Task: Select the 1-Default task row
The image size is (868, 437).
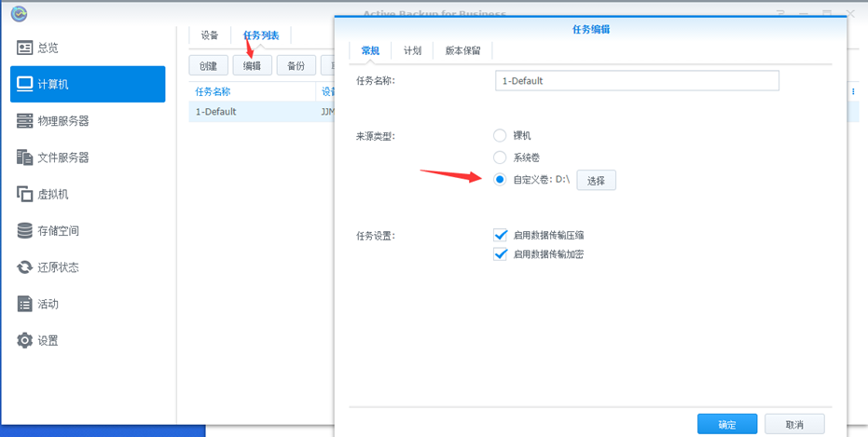Action: coord(252,112)
